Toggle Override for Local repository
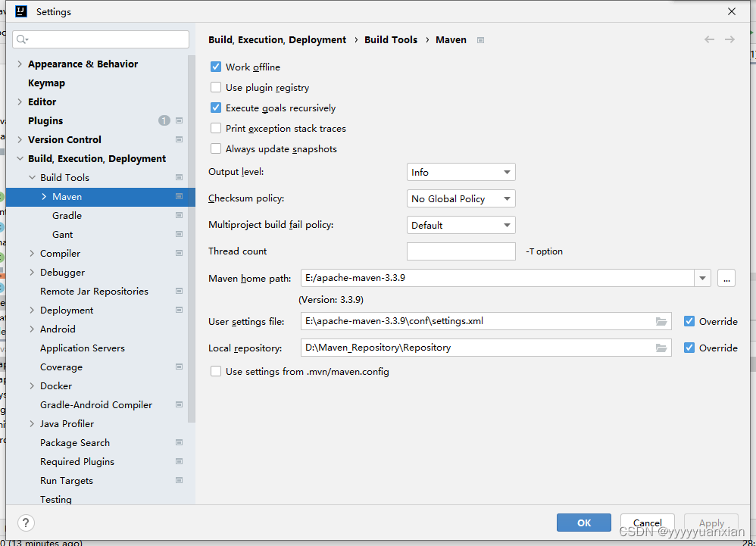 pos(689,348)
